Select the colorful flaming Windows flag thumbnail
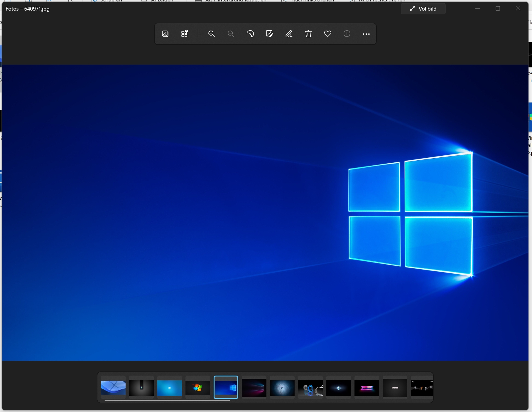 198,387
